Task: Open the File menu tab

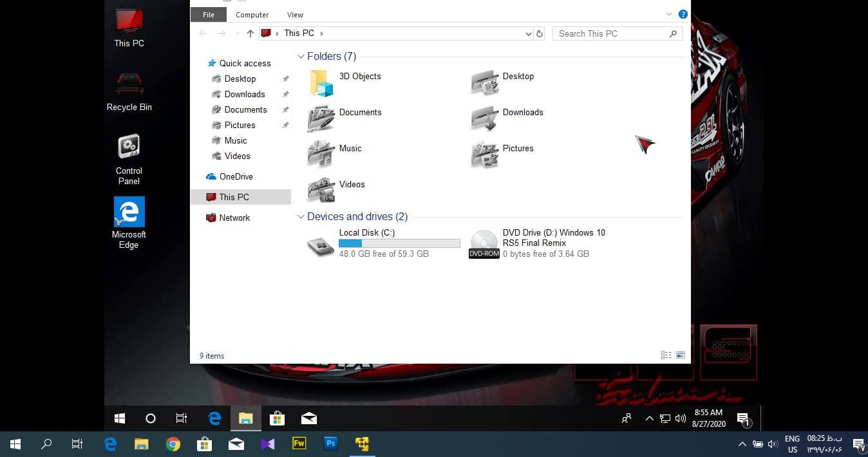Action: click(209, 14)
